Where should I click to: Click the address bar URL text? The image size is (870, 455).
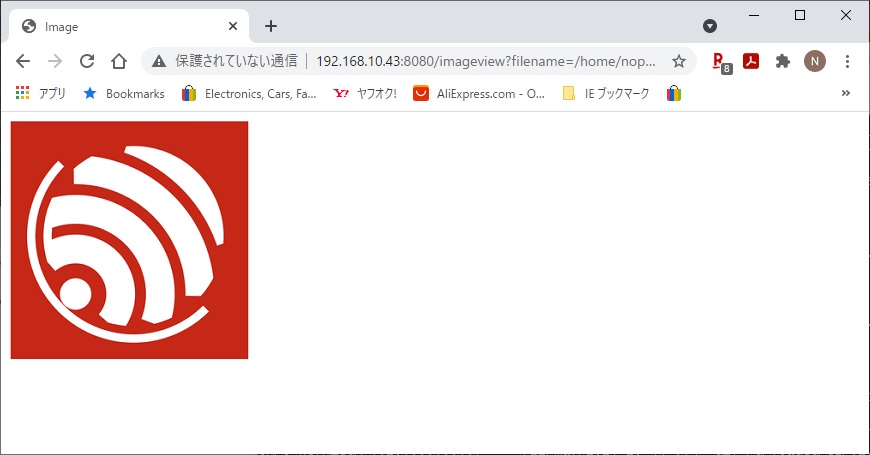pyautogui.click(x=486, y=61)
